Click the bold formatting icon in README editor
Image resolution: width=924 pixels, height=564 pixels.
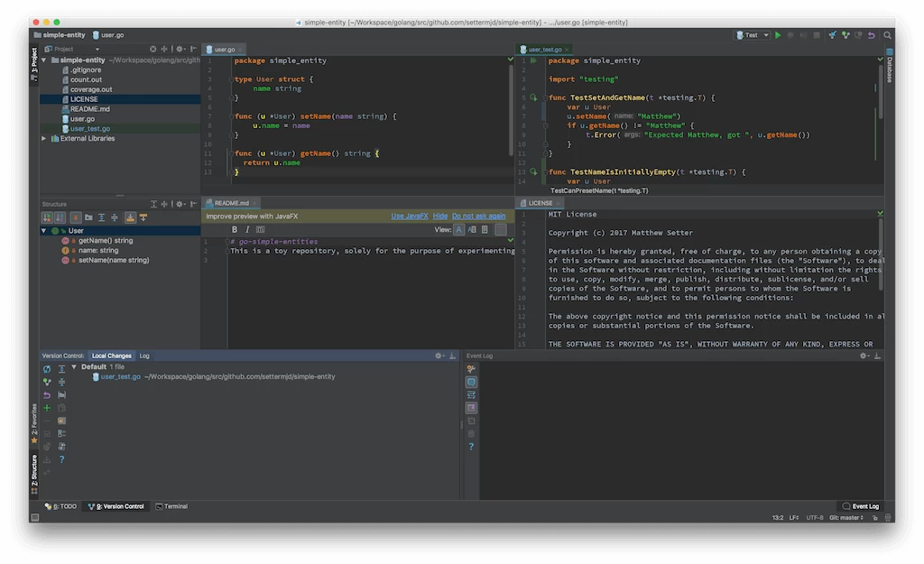tap(235, 230)
